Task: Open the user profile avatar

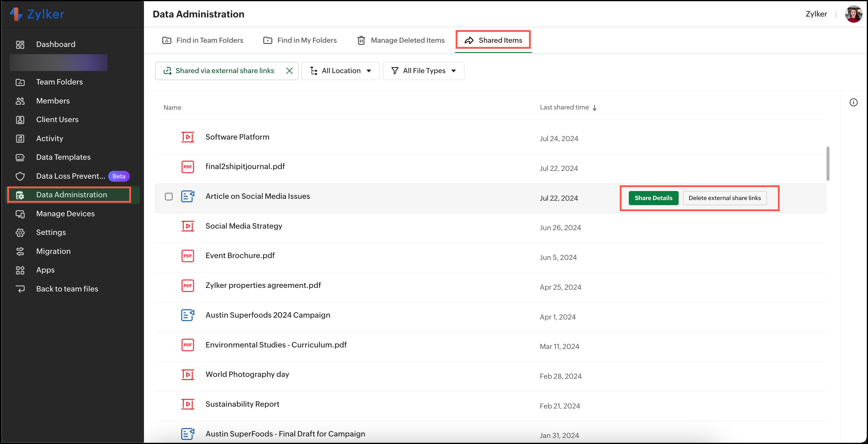Action: click(x=853, y=14)
